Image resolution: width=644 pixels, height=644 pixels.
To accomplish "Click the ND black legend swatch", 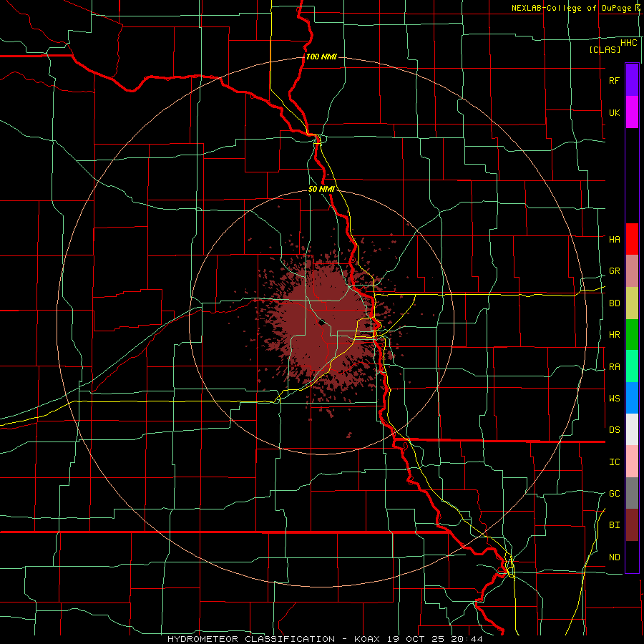I will 632,557.
